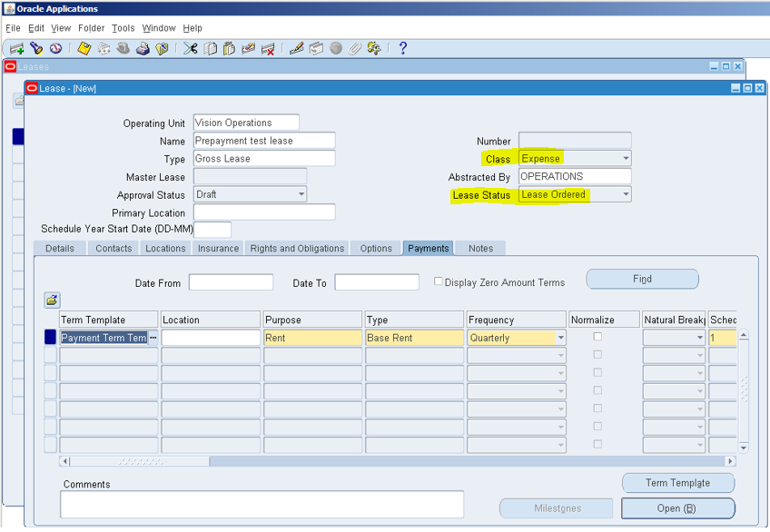Cut with the scissors toolbar icon
The image size is (770, 532).
coord(191,48)
